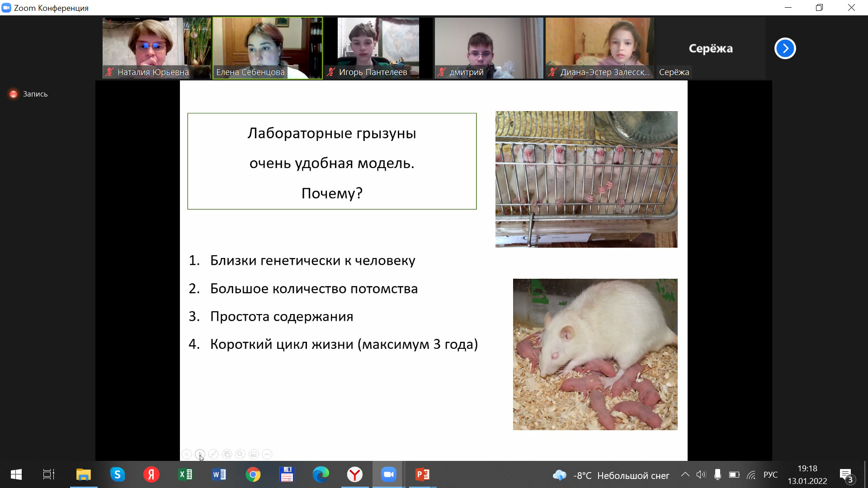Screen dimensions: 868x488
Task: Open Word from the taskbar
Action: pyautogui.click(x=219, y=474)
